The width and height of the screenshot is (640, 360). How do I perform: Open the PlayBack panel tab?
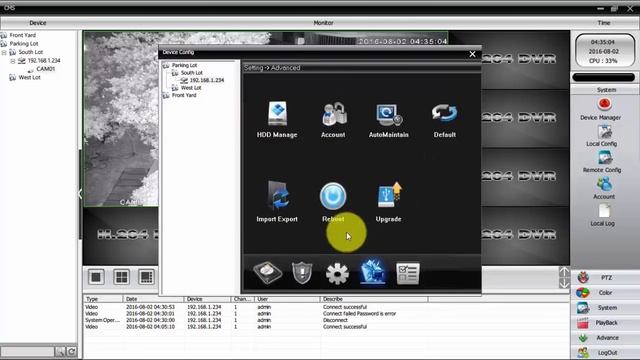[x=605, y=323]
